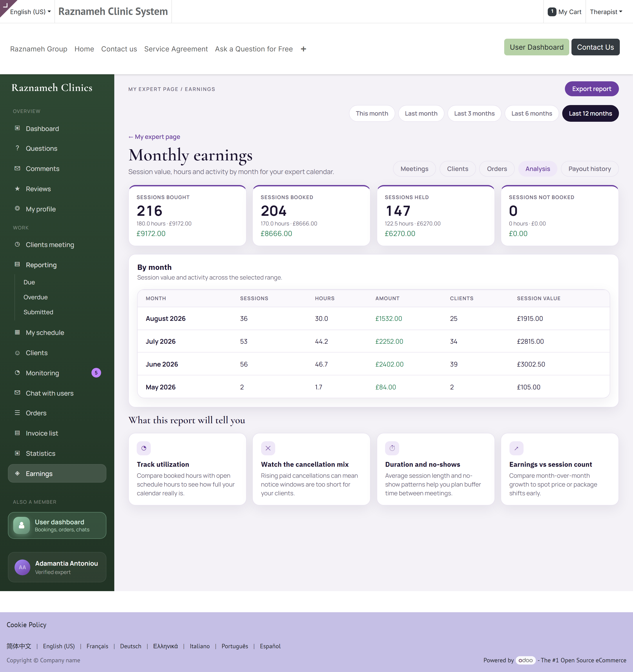633x672 pixels.
Task: Switch to the Payout history tab
Action: (x=589, y=169)
